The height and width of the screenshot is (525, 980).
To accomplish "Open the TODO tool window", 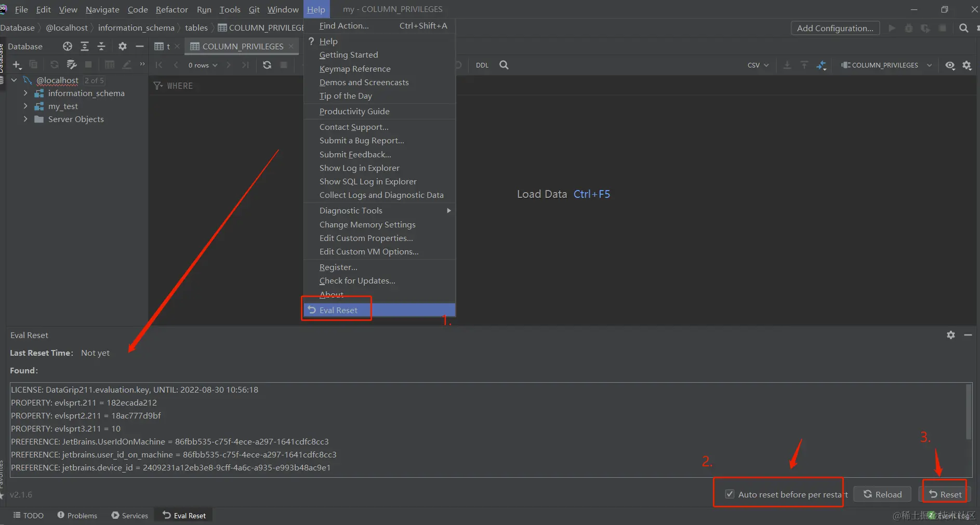I will point(29,516).
